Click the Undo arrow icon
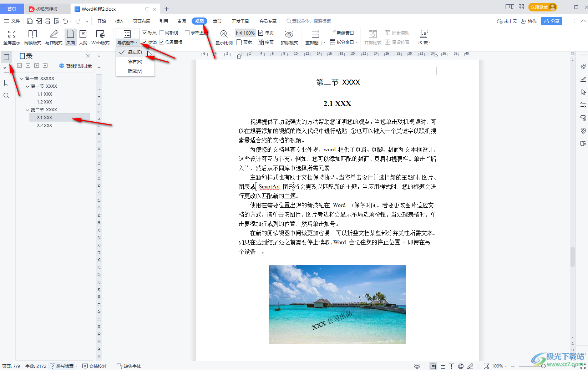588x370 pixels. click(65, 21)
